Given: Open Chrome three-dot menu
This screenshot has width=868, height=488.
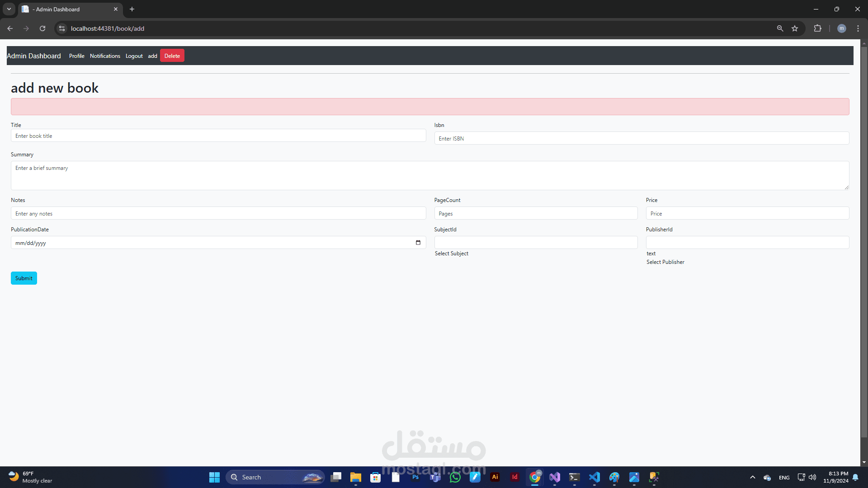Looking at the screenshot, I should point(858,28).
